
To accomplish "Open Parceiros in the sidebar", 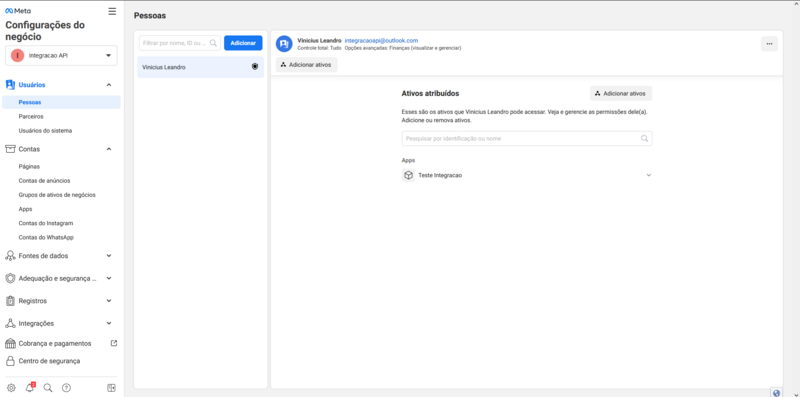I will 31,116.
